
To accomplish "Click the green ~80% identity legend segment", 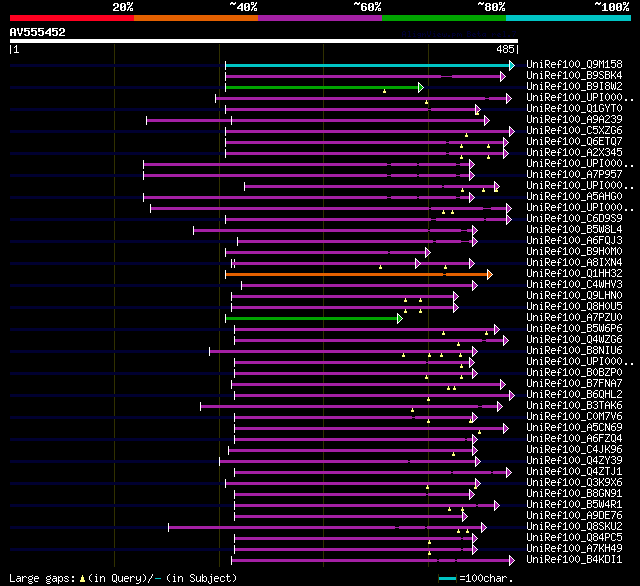I will click(x=444, y=18).
